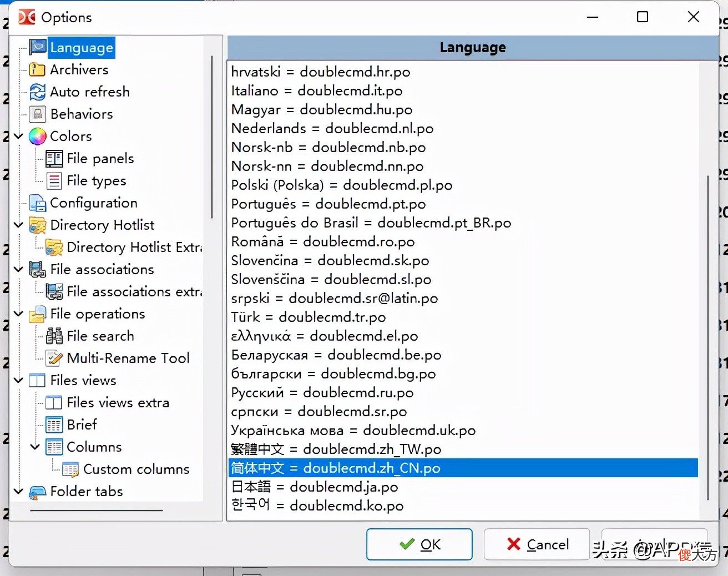
Task: Click the Configuration icon
Action: coord(37,203)
